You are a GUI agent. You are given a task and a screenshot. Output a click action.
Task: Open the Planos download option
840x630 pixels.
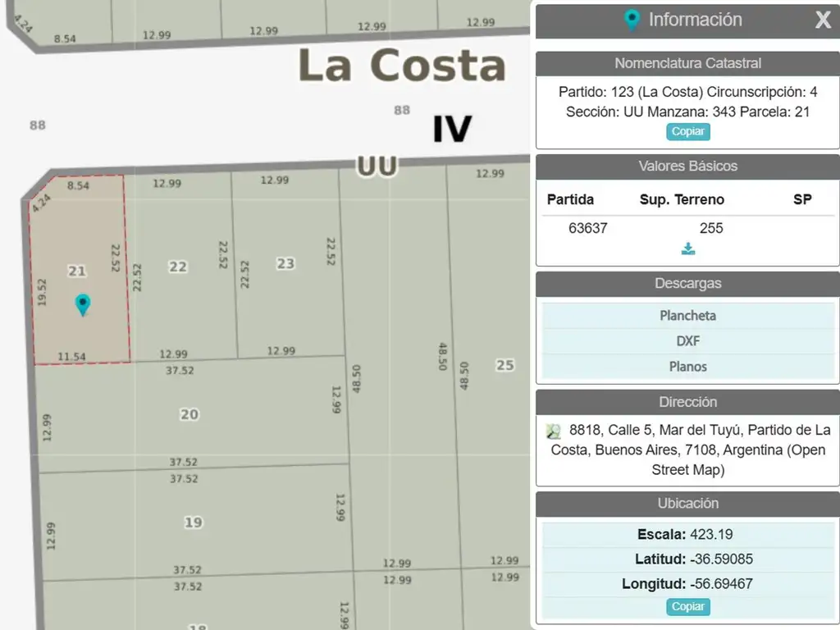tap(687, 367)
